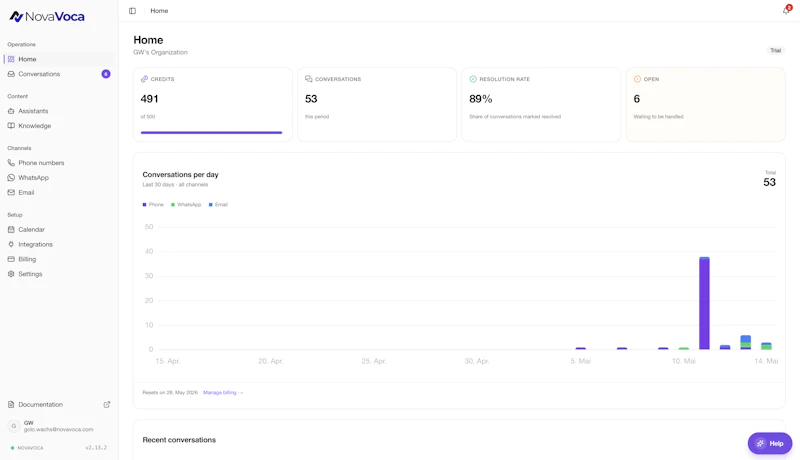The width and height of the screenshot is (800, 460).
Task: Go to Assistants page
Action: tap(59, 111)
